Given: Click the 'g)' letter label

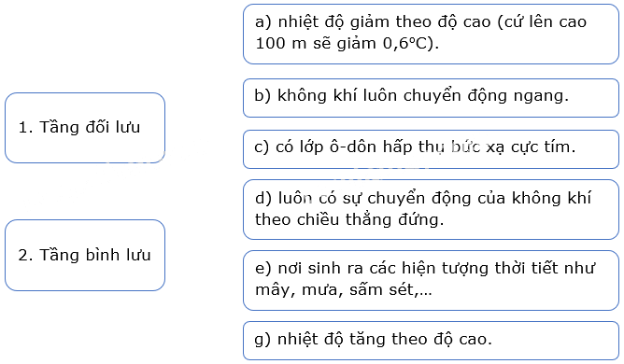Looking at the screenshot, I should [x=262, y=340].
